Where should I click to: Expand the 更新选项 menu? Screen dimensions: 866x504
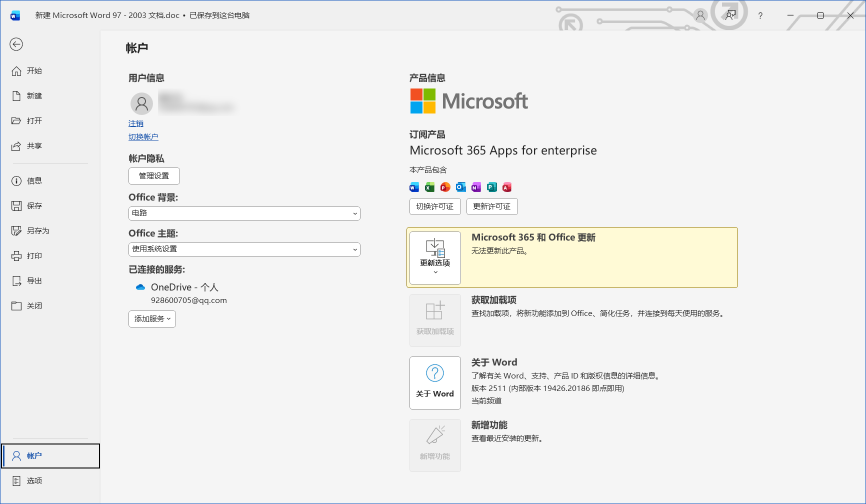click(x=434, y=257)
